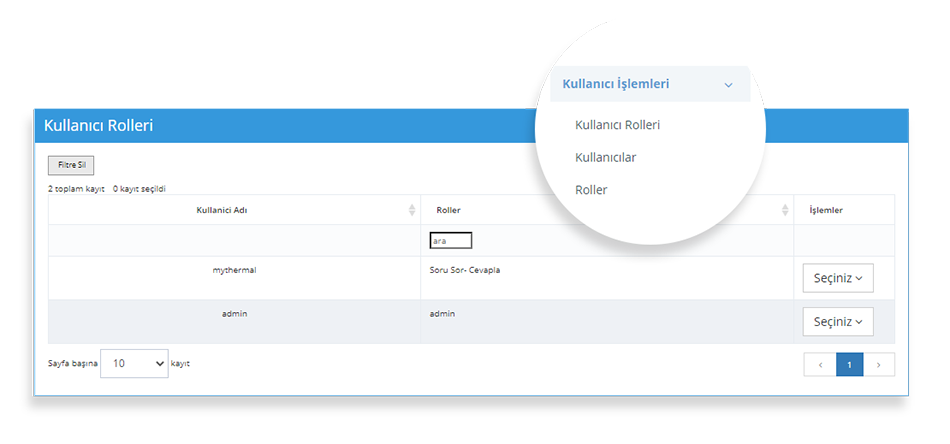Click the Roller column sort arrows
This screenshot has height=444, width=950.
[x=785, y=210]
